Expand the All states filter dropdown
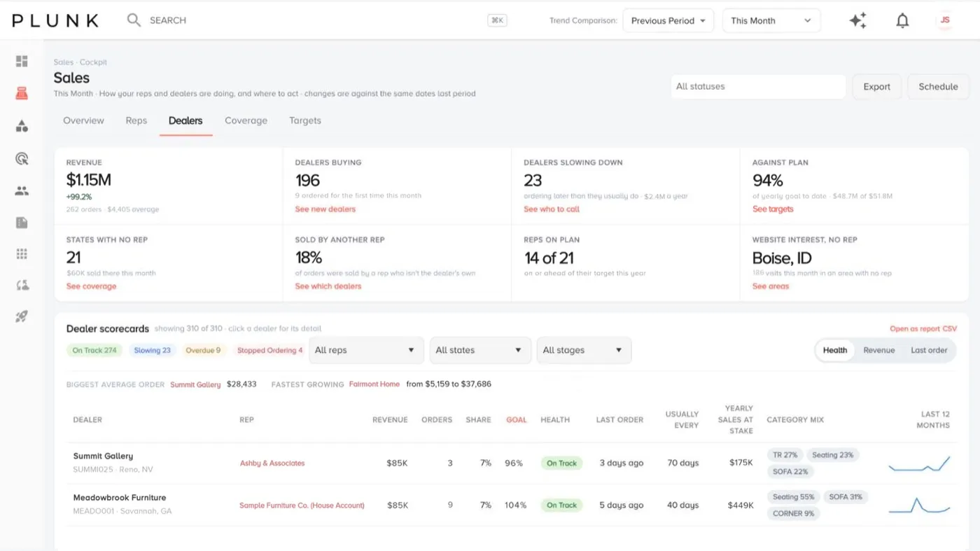 point(480,350)
